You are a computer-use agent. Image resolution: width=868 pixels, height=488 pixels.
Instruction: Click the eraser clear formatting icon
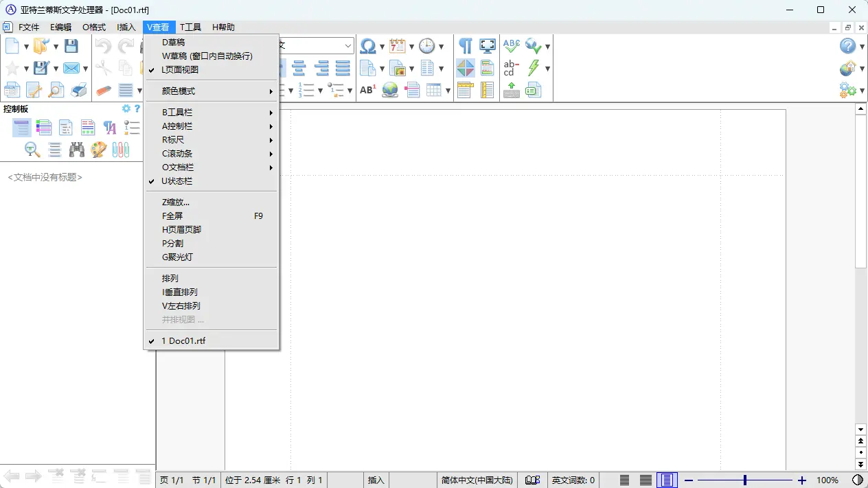click(104, 90)
